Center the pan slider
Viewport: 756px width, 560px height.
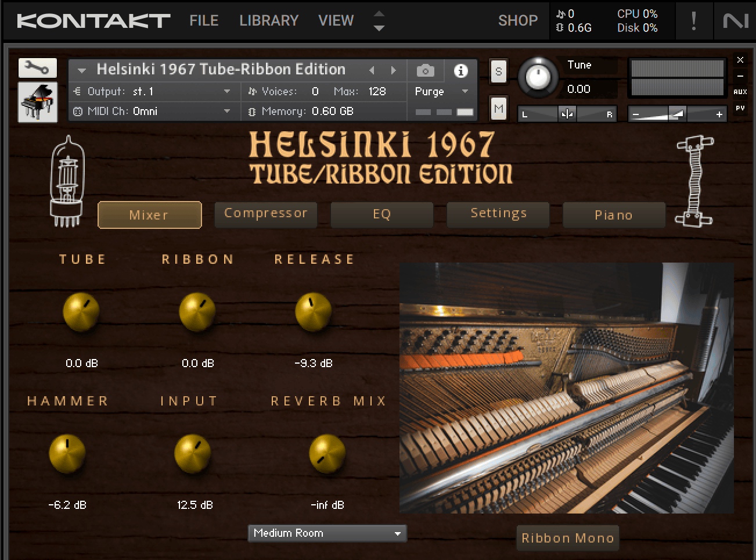point(567,114)
